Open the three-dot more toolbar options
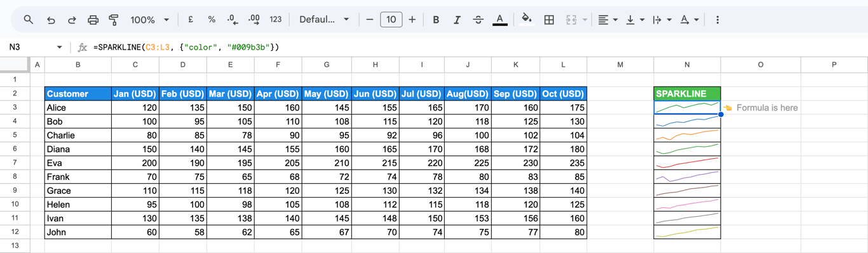Screen dimensions: 868x253 [717, 20]
